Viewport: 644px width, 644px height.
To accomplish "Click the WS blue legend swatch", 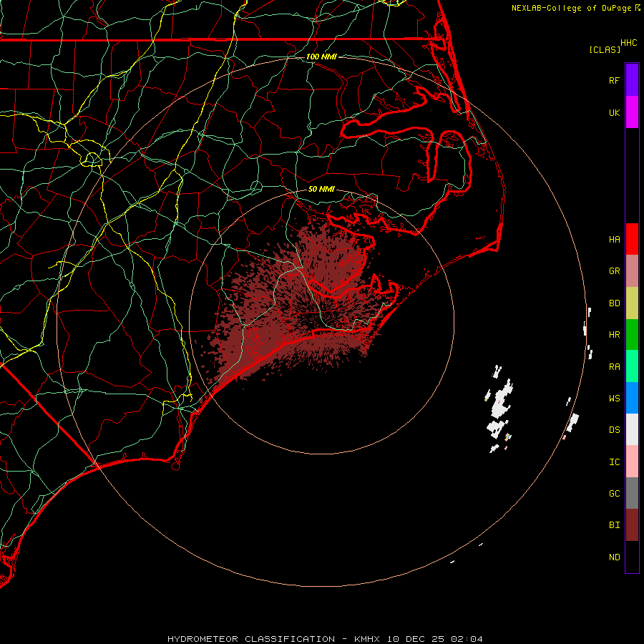I will coord(632,398).
